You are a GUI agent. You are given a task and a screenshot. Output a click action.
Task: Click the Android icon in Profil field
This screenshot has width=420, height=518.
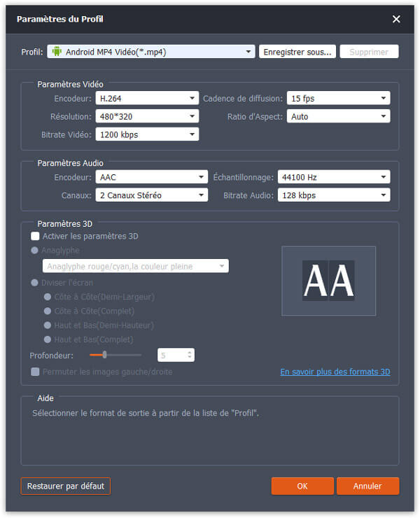pos(57,52)
